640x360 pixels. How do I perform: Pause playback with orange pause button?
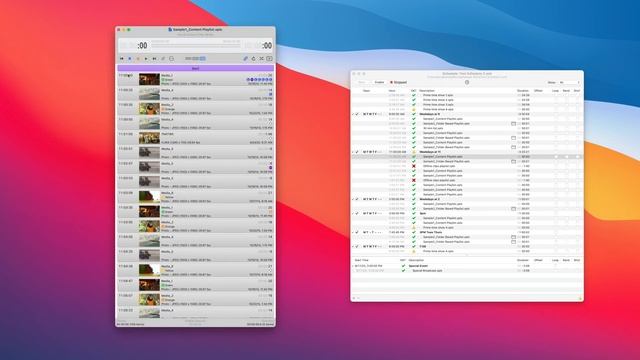(138, 59)
